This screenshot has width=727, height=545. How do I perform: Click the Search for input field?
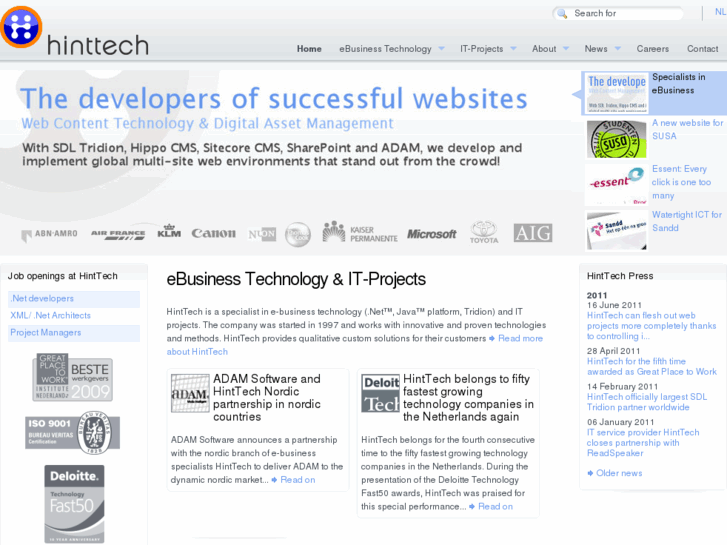pos(626,13)
